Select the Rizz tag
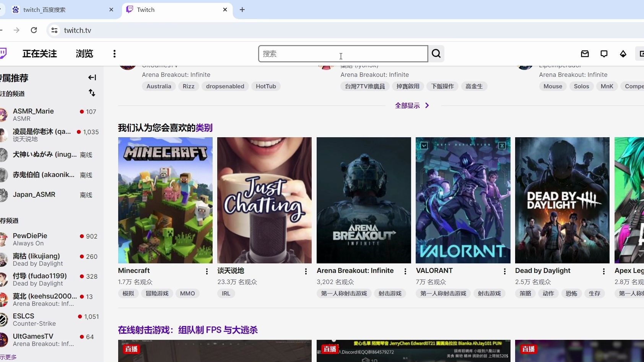 [x=189, y=86]
